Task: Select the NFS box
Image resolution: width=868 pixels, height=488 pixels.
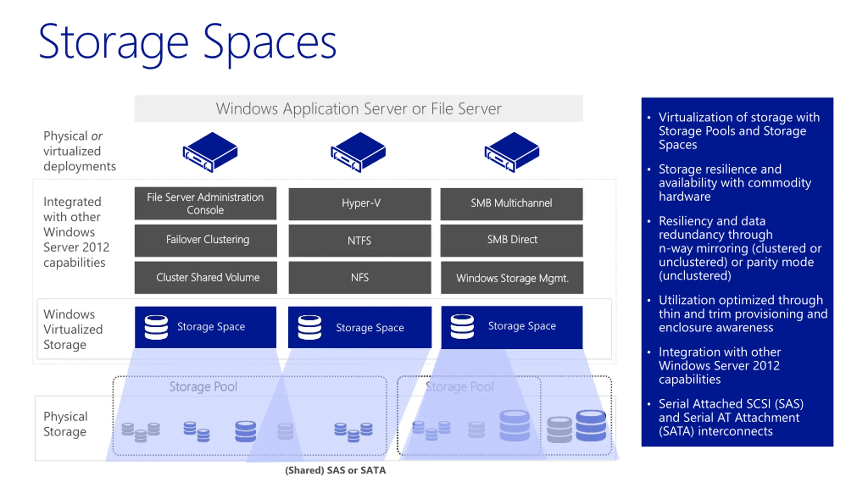Action: 360,277
